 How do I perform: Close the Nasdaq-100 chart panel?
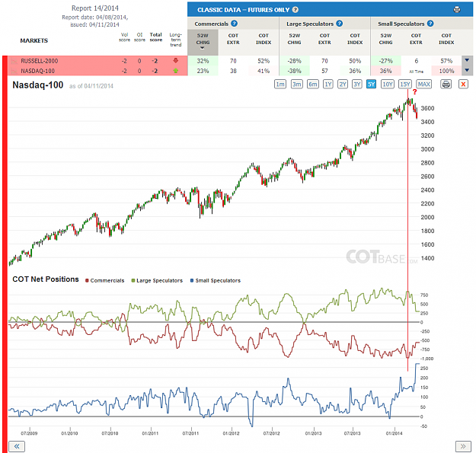[463, 84]
